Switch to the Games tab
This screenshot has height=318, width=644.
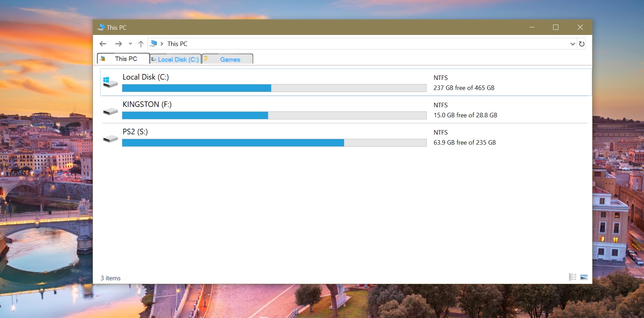point(227,59)
